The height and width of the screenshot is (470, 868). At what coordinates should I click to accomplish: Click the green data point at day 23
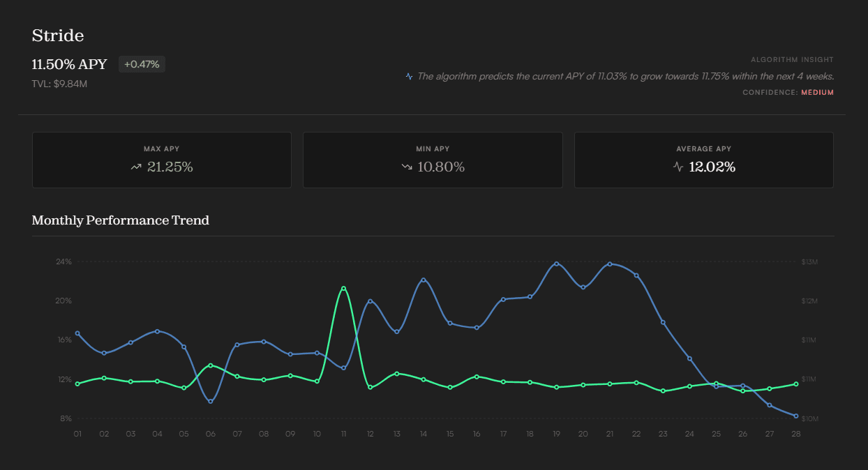click(663, 391)
